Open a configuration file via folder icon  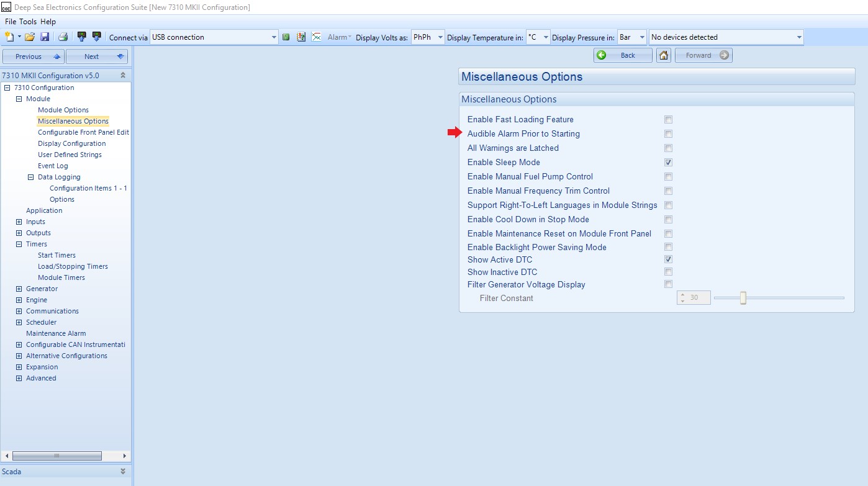pos(30,37)
